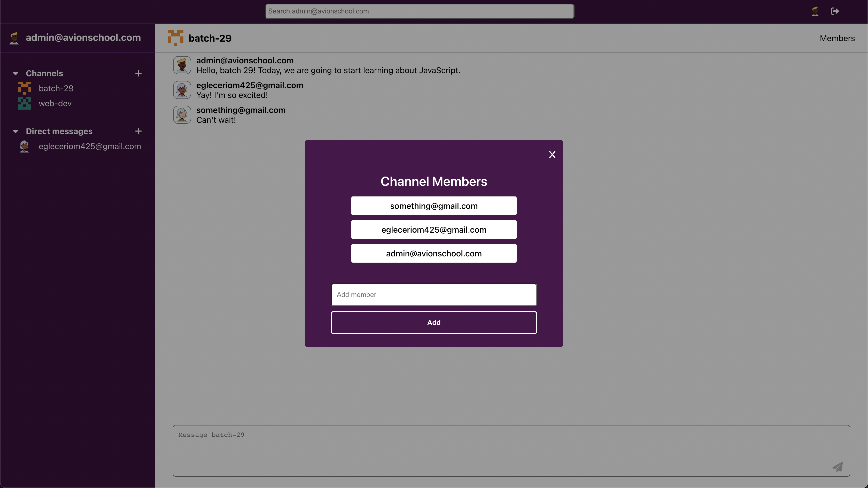The height and width of the screenshot is (488, 868).
Task: Click the paper plane send message icon
Action: pos(838,467)
